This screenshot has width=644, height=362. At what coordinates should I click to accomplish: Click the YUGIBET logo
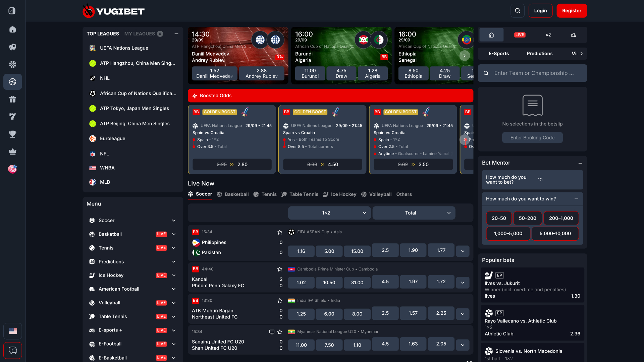(113, 11)
